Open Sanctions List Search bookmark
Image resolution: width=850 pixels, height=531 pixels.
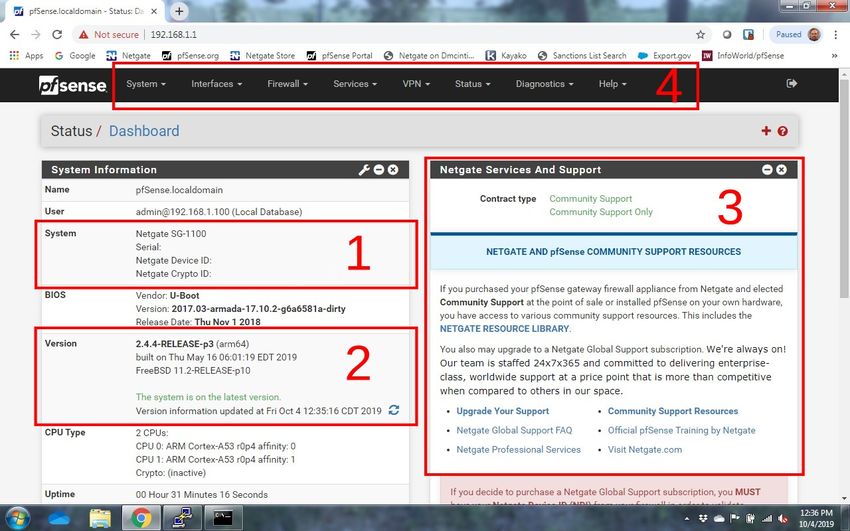click(x=582, y=55)
